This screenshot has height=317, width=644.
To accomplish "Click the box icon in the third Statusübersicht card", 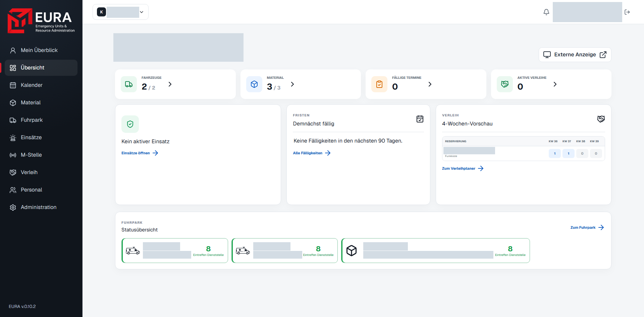I will pyautogui.click(x=352, y=251).
